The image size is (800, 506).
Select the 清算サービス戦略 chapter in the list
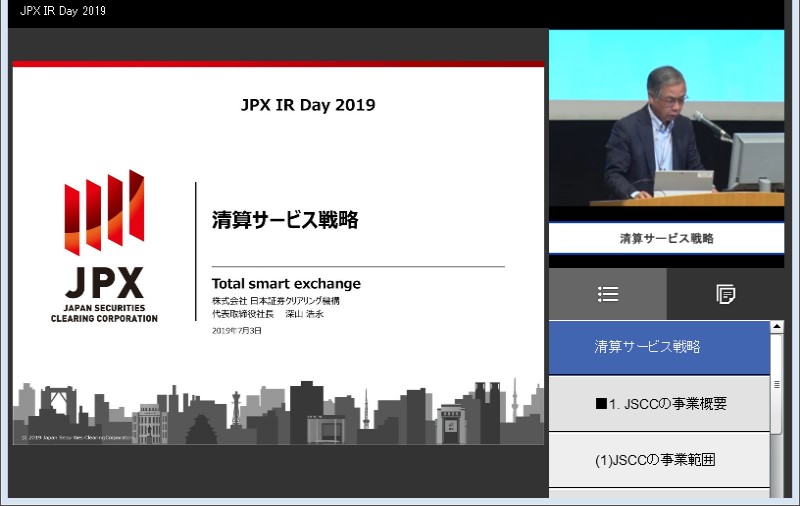(x=659, y=347)
